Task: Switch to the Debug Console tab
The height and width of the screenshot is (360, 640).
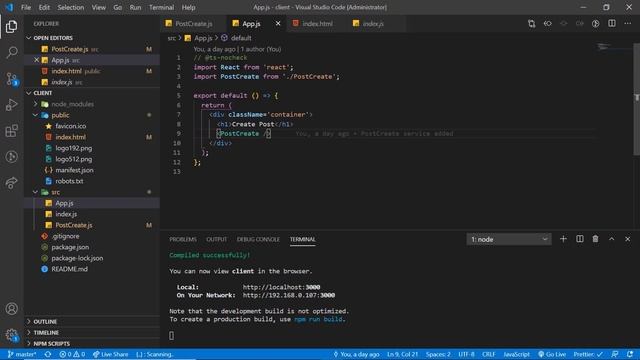Action: click(x=258, y=239)
